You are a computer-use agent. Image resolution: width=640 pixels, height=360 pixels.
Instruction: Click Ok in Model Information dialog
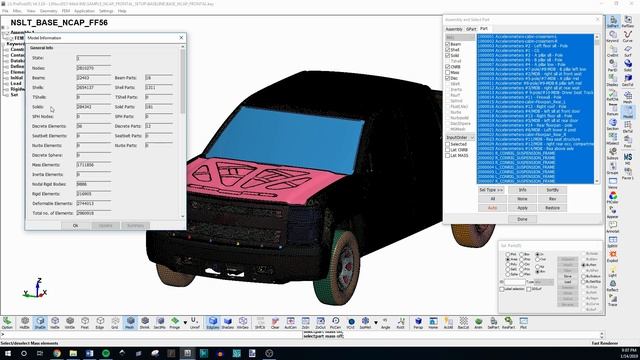pyautogui.click(x=76, y=225)
